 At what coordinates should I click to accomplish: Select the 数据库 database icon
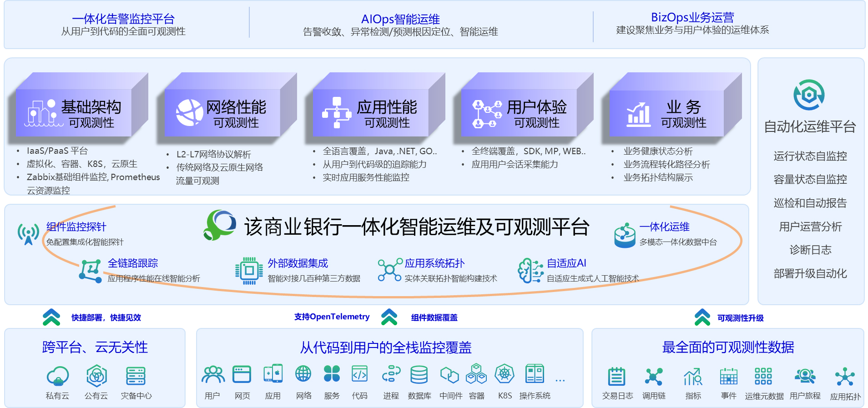coord(419,375)
